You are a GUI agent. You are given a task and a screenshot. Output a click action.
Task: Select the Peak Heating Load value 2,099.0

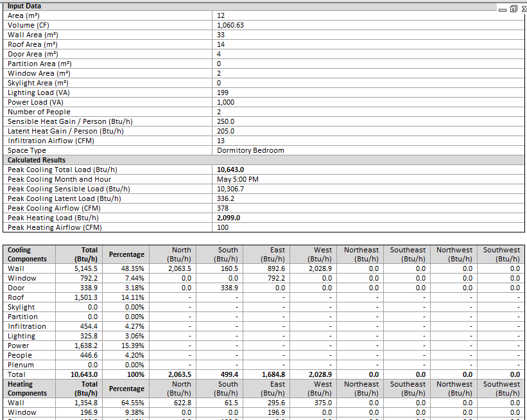(229, 218)
